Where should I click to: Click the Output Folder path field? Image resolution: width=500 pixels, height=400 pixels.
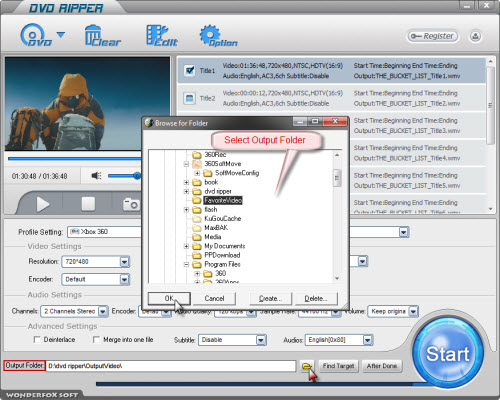(x=171, y=366)
